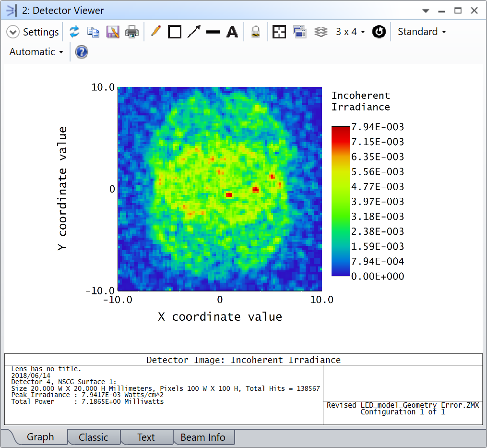Switch to the Graph tab
The width and height of the screenshot is (487, 448).
[40, 437]
